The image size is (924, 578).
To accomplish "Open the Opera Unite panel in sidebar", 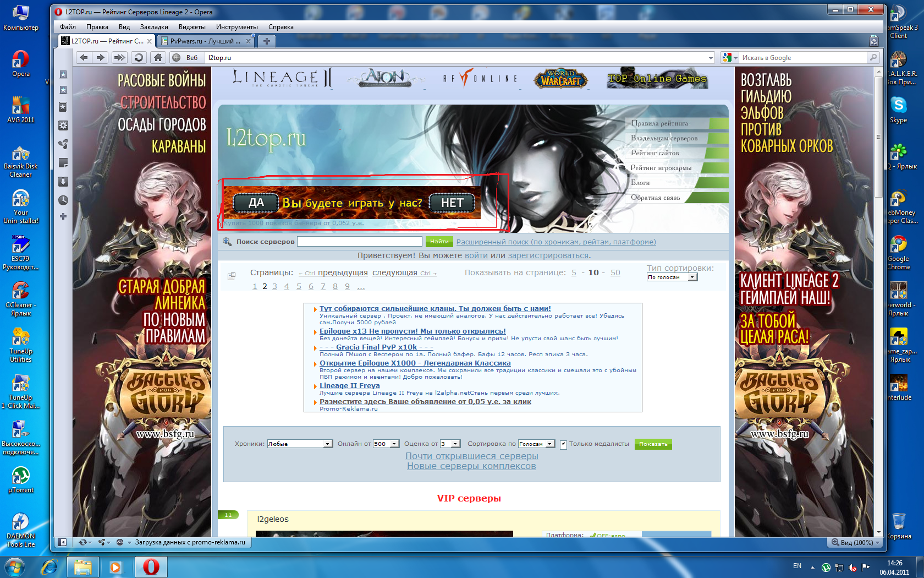I will coord(63,144).
